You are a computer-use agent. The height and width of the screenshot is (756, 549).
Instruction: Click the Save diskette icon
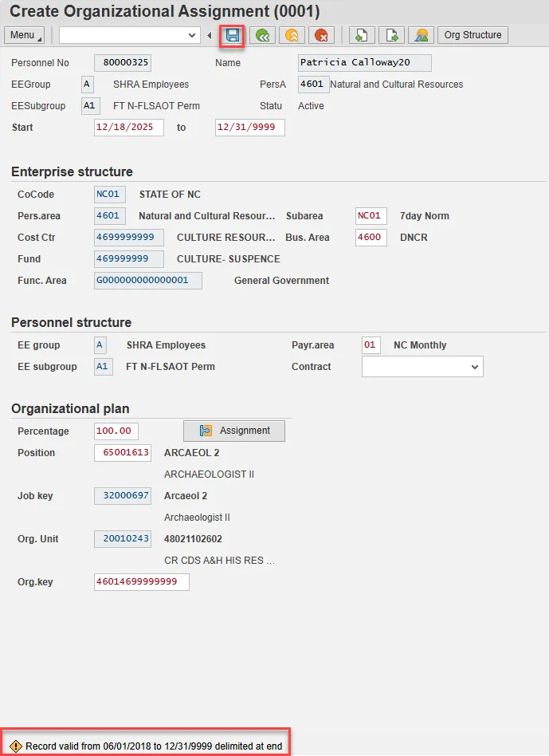(x=232, y=35)
